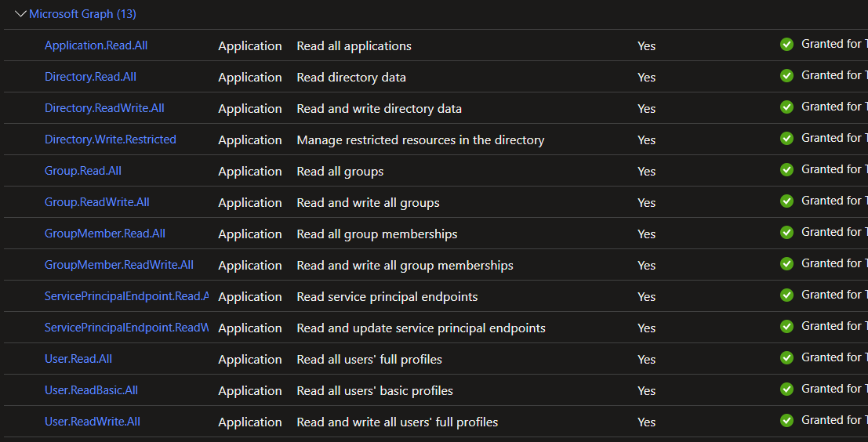The width and height of the screenshot is (868, 442).
Task: Open the User.Read.All permission
Action: [78, 359]
